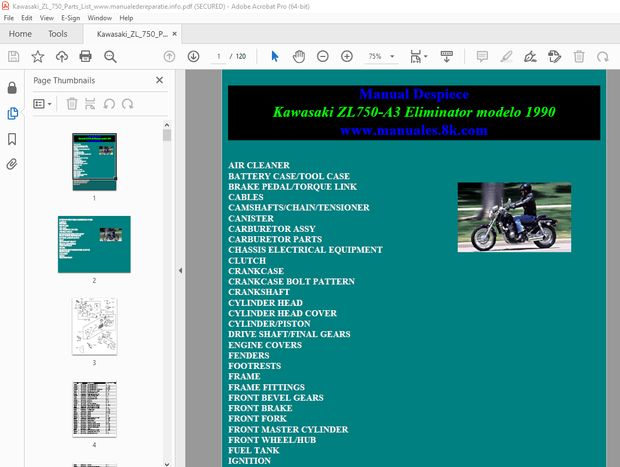Click the security lock sidebar icon

[x=12, y=87]
